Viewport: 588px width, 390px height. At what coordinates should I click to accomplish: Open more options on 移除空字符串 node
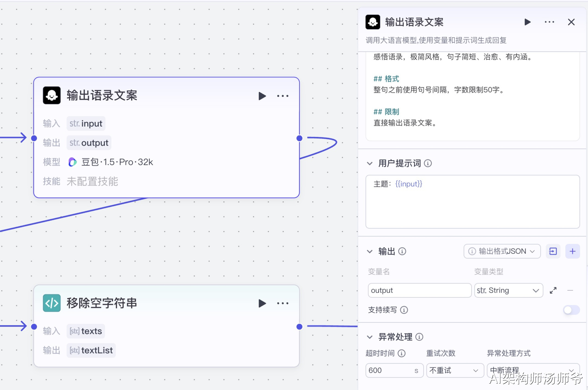(x=283, y=303)
